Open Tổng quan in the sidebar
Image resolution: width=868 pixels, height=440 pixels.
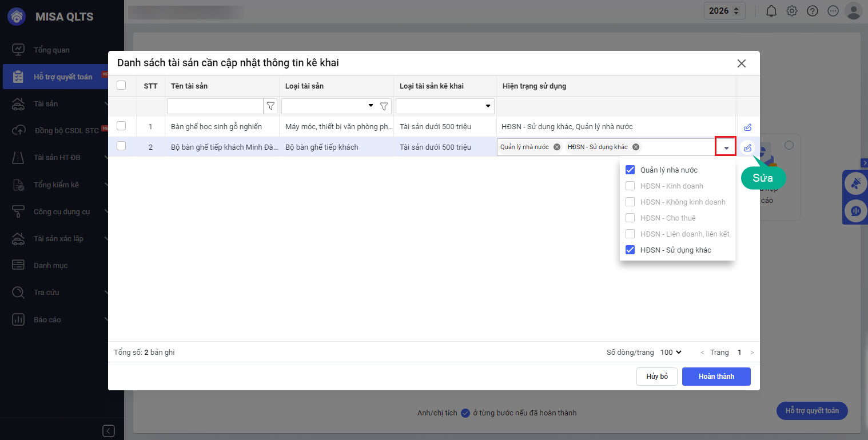click(51, 50)
